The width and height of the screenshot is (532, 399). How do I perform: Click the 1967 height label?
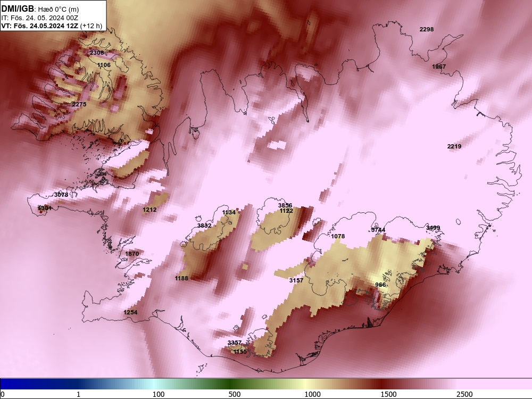click(439, 66)
